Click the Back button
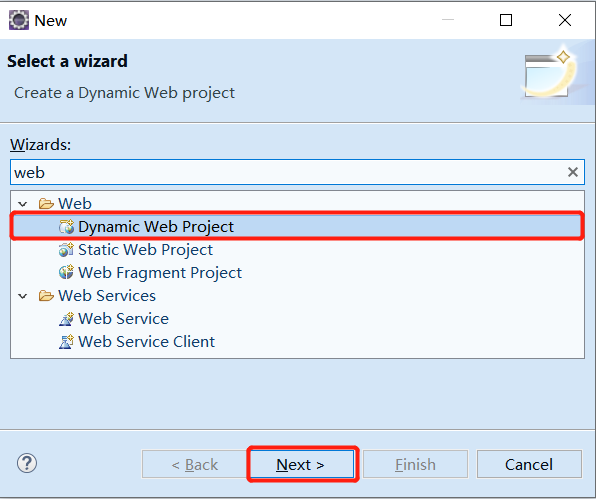This screenshot has height=499, width=596. pyautogui.click(x=195, y=464)
